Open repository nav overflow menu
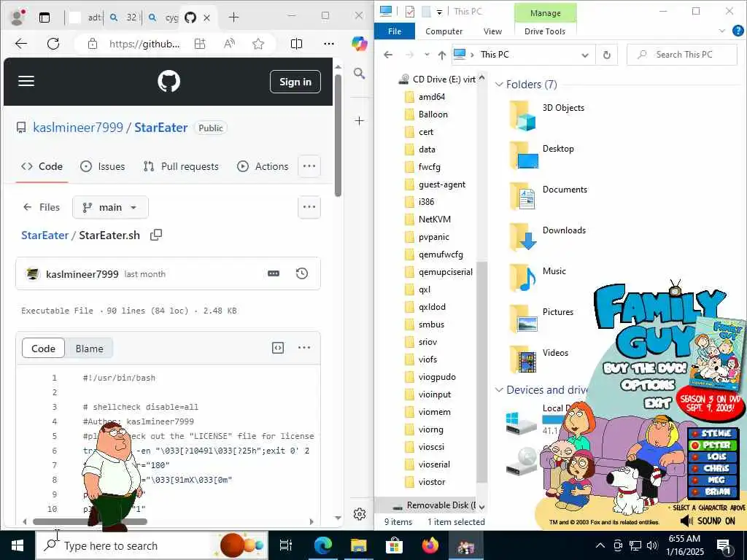 (309, 166)
